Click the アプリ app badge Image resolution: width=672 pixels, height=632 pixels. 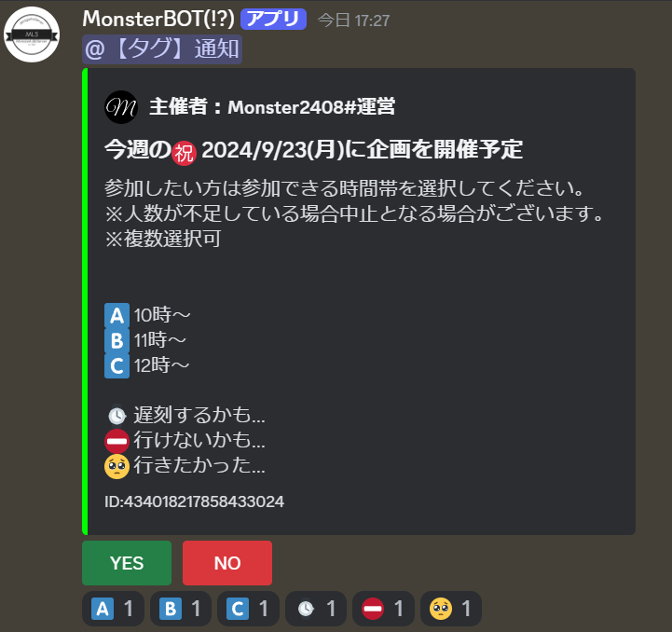pyautogui.click(x=273, y=20)
